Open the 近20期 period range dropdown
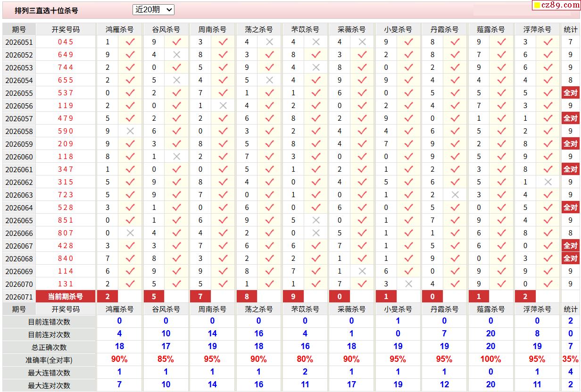This screenshot has height=392, width=581. tap(154, 9)
